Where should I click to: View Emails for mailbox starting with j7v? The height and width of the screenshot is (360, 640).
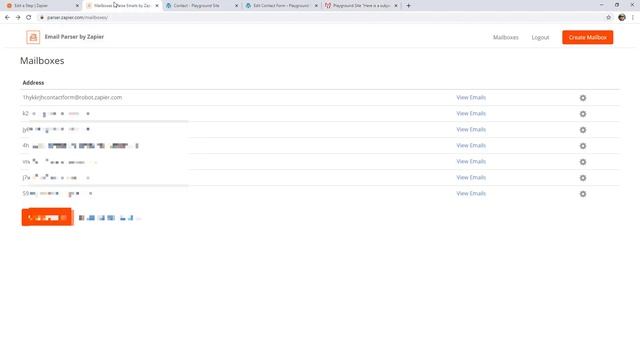(471, 178)
